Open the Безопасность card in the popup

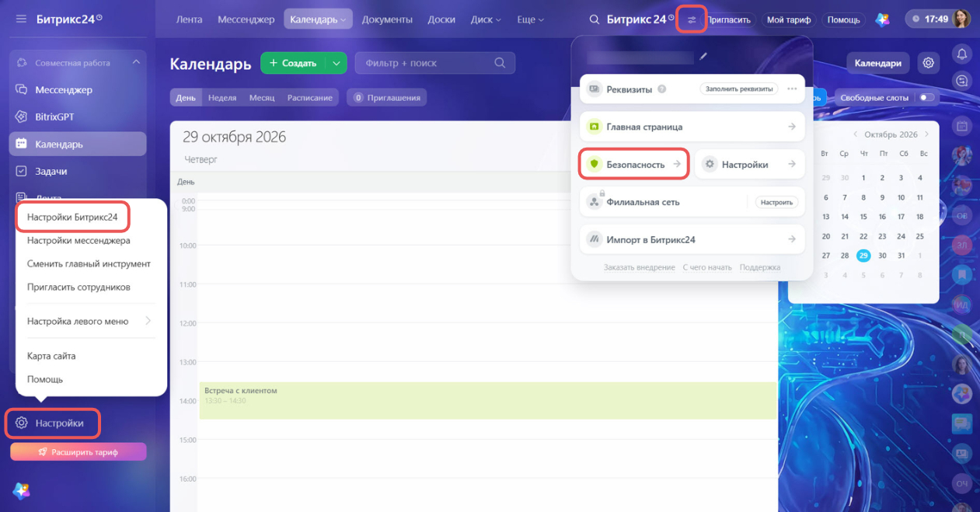coord(634,165)
